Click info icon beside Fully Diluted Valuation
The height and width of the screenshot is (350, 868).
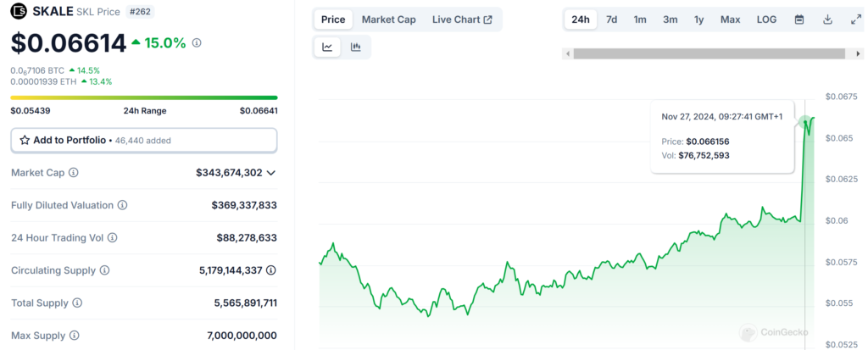pos(122,205)
